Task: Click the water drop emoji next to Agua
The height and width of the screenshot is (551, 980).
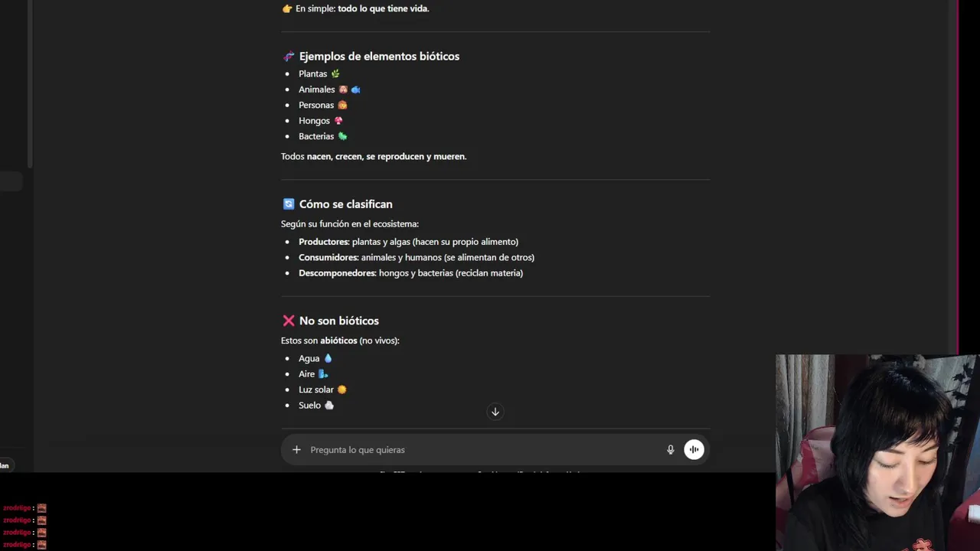Action: 328,358
